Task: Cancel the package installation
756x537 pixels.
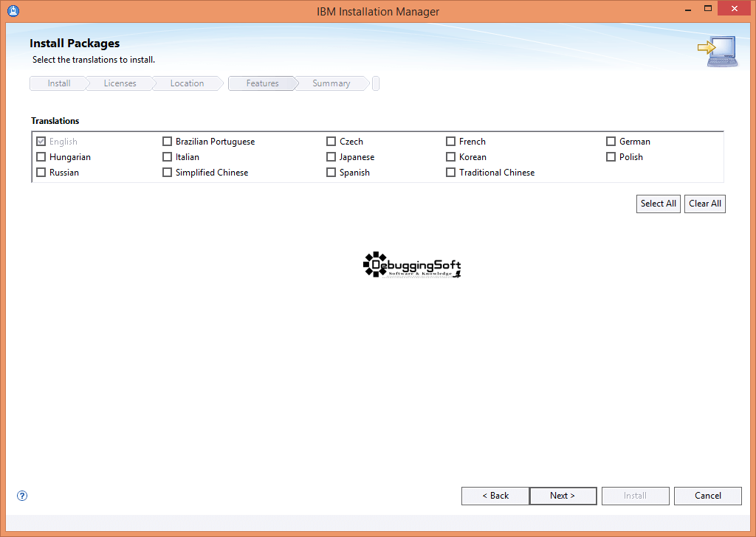Action: coord(707,496)
